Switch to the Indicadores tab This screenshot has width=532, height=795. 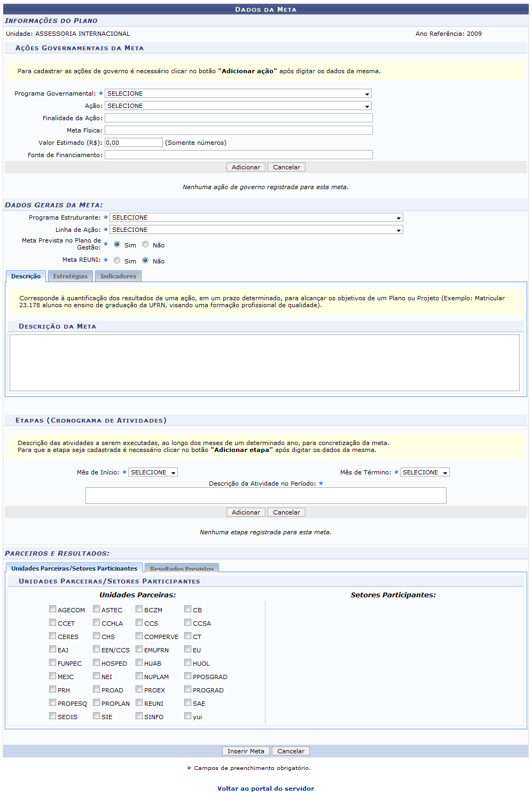click(118, 276)
